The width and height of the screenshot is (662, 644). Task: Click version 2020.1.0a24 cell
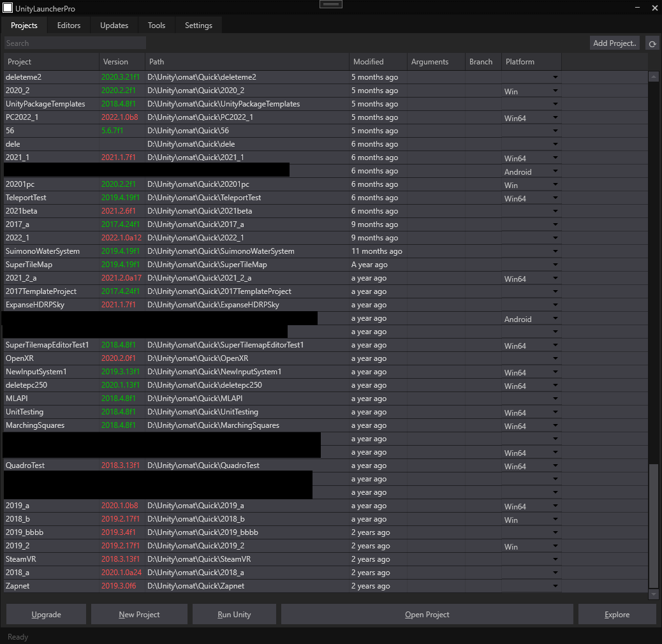pos(121,573)
